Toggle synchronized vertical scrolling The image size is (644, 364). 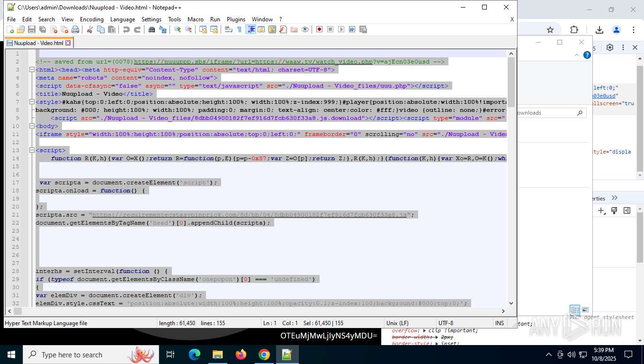pyautogui.click(x=203, y=29)
